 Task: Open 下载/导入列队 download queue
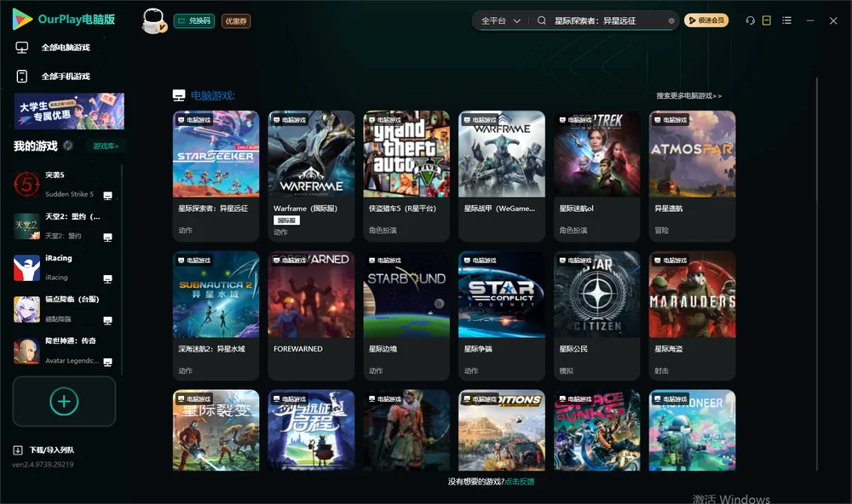coord(52,450)
